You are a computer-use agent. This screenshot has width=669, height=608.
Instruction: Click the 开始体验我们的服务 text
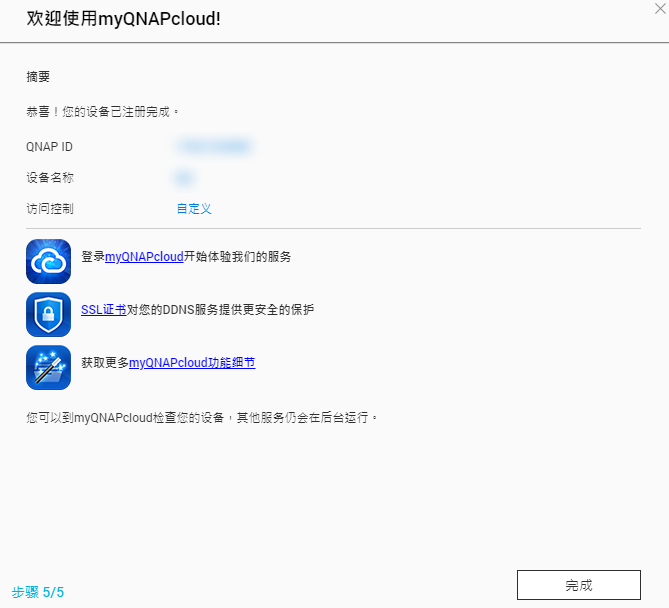coord(237,257)
